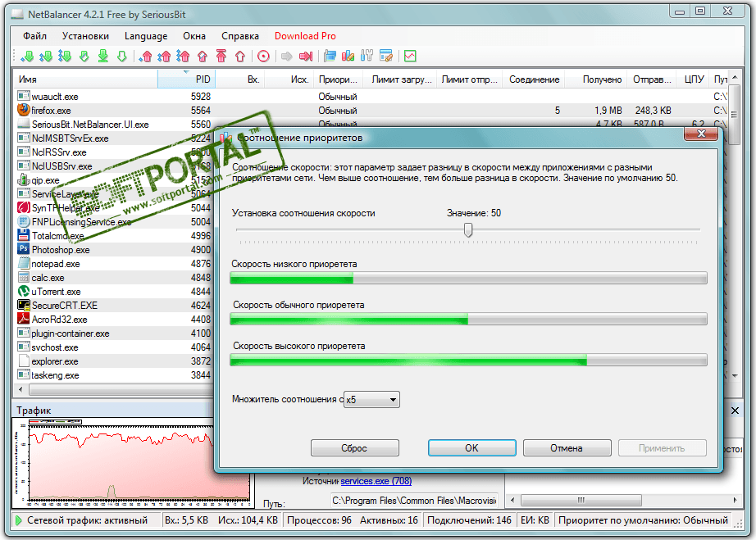Click the uTorrent icon in process list
The height and width of the screenshot is (540, 756).
pos(23,291)
